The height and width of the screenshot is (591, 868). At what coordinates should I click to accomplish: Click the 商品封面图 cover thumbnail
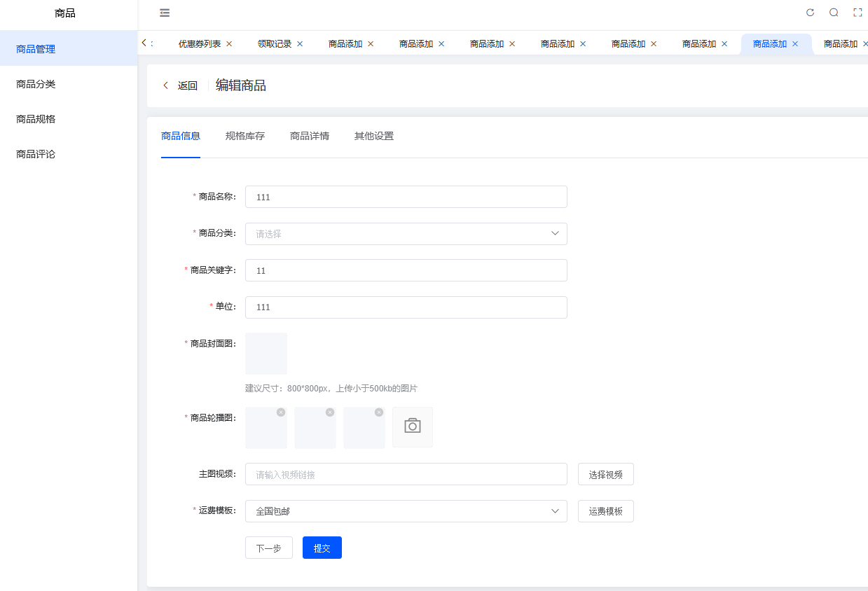(266, 354)
